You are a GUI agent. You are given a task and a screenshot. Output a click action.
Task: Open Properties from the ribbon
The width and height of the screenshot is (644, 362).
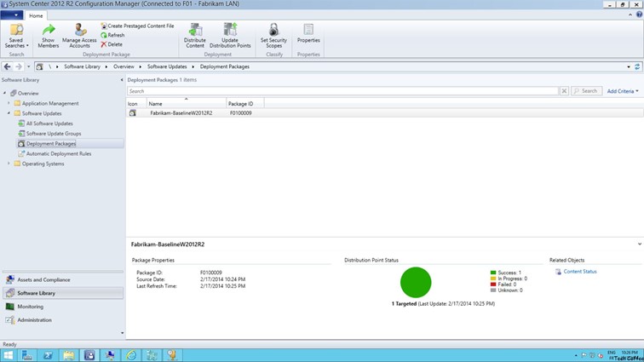pos(308,34)
